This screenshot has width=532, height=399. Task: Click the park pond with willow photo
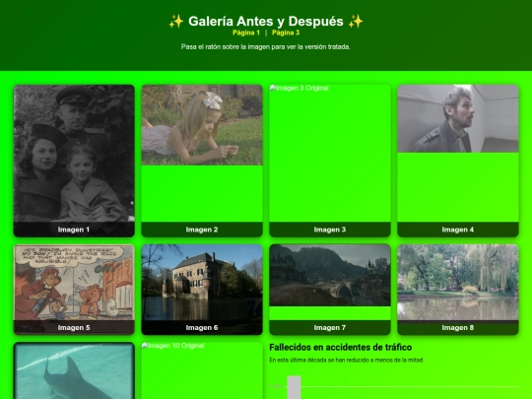(458, 283)
